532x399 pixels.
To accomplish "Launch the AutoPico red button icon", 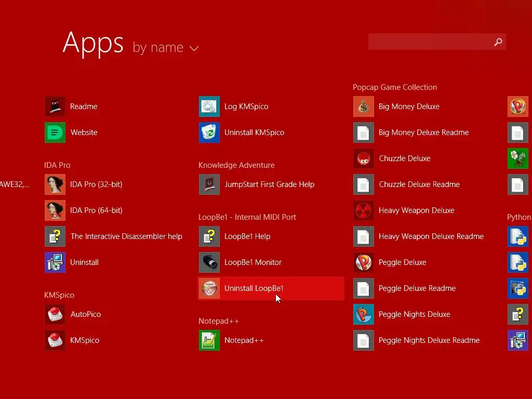I will (x=55, y=314).
